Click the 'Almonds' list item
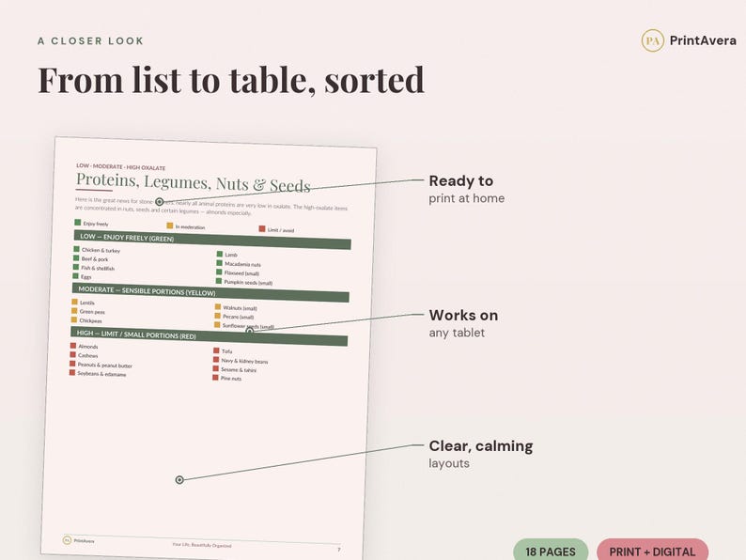Viewport: 746px width, 560px height. click(85, 347)
